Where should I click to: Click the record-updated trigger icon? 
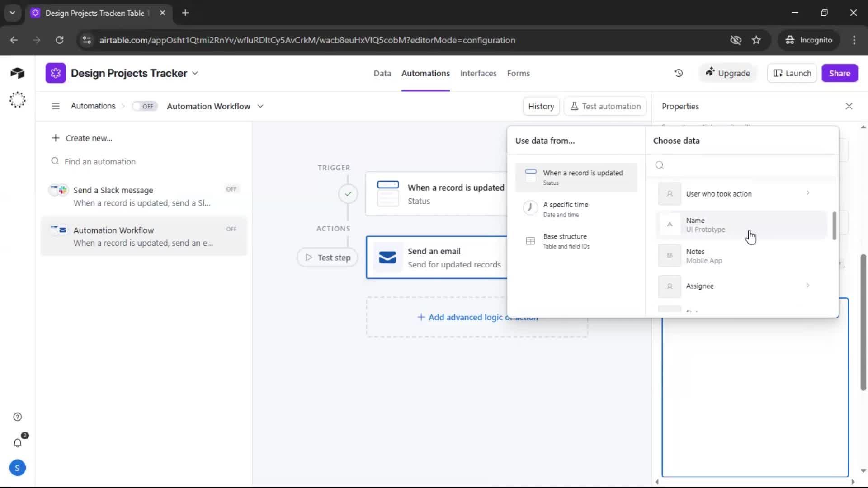pos(388,193)
